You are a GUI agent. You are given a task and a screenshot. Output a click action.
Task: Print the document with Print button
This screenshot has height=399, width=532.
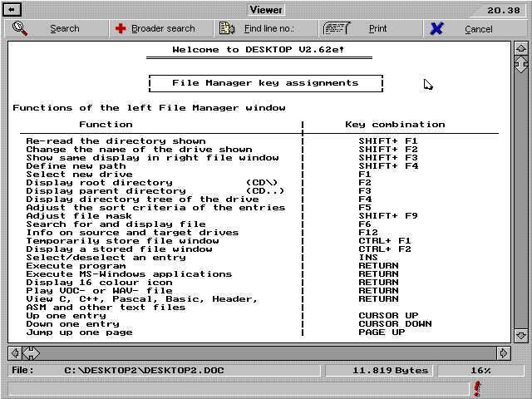tap(371, 28)
